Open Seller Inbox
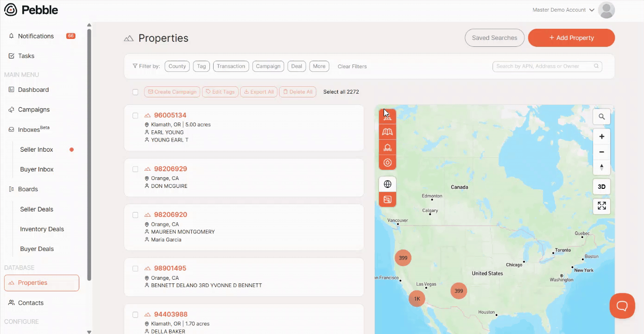The image size is (644, 334). (37, 150)
